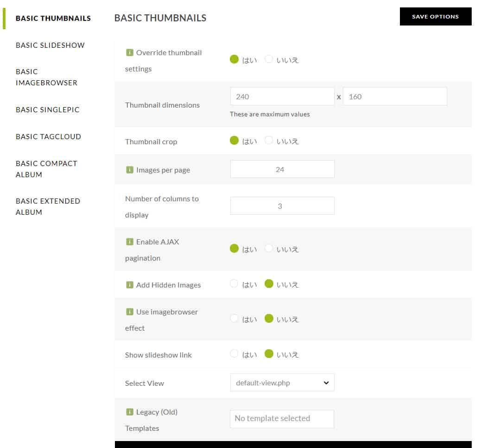Click info icon next to Images per page

(129, 170)
